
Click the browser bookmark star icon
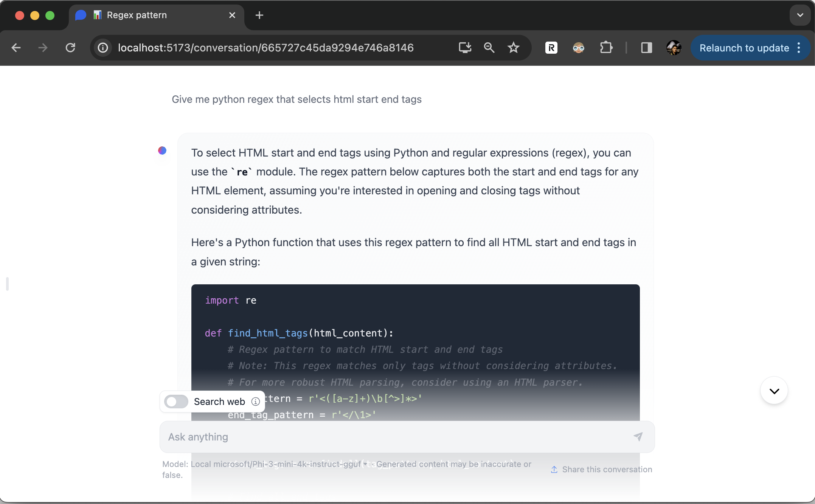514,47
